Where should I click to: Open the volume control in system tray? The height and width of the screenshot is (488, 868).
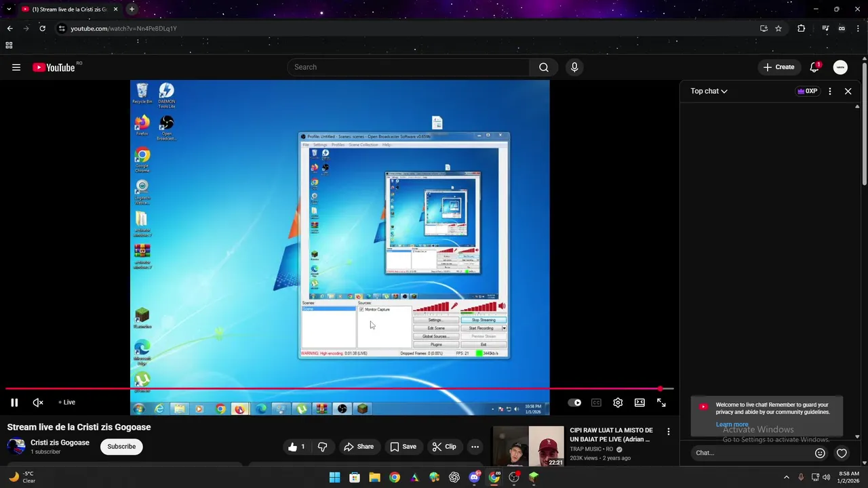tap(826, 477)
